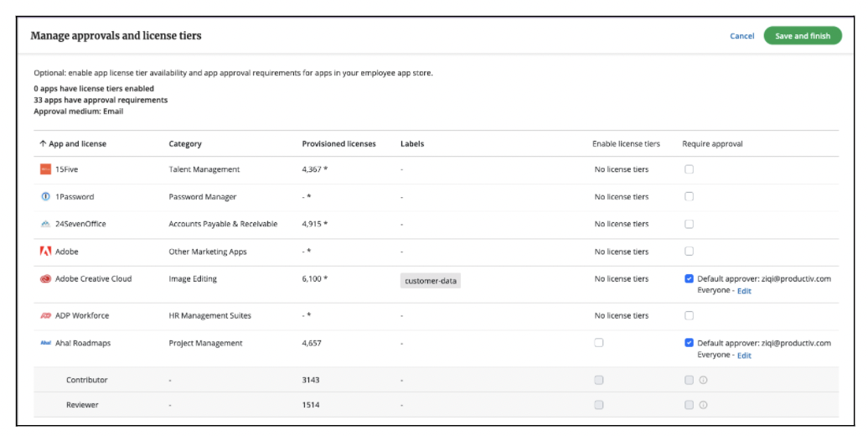Image resolution: width=868 pixels, height=436 pixels.
Task: Enable require approval for 15Five
Action: click(x=689, y=169)
